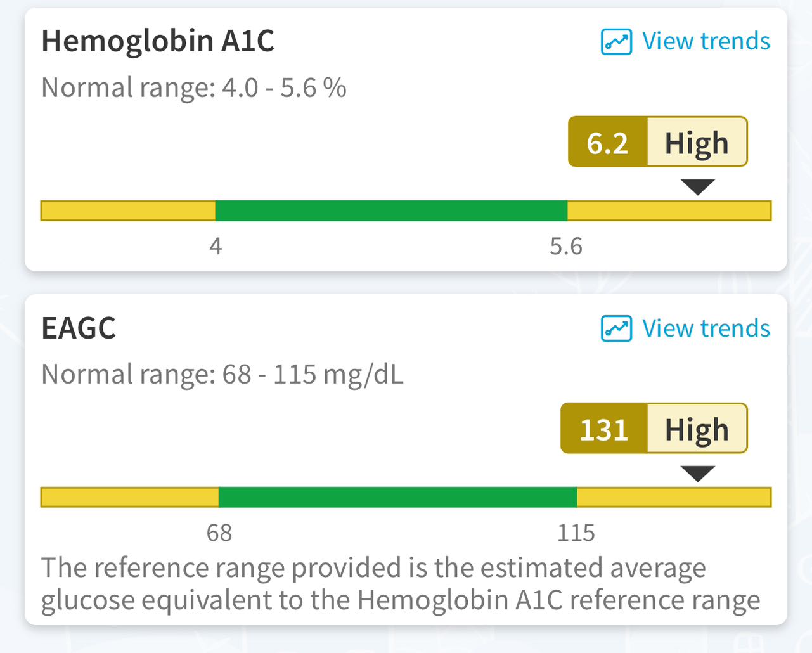
Task: Click the black triangle marker on EAGC bar
Action: click(697, 473)
